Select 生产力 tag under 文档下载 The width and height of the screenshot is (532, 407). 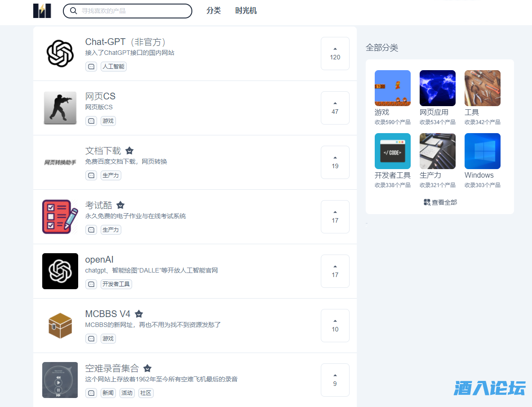click(111, 175)
